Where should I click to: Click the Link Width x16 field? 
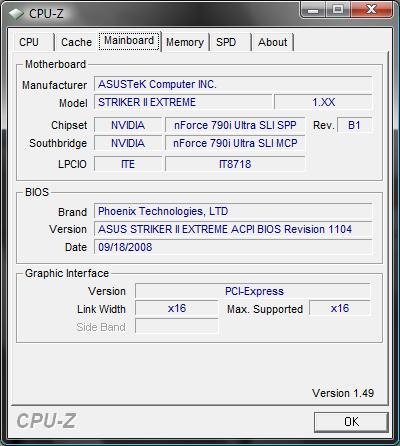click(177, 308)
